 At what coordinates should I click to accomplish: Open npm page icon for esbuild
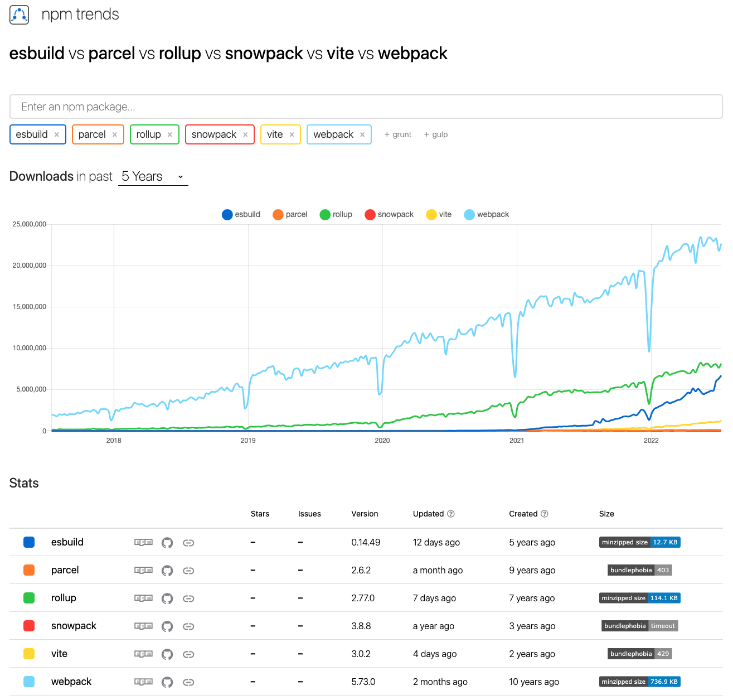tap(143, 542)
